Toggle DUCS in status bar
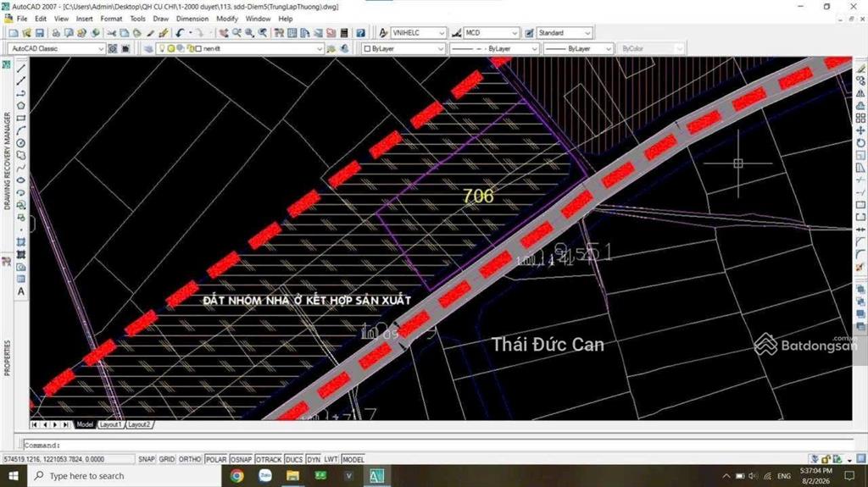The width and height of the screenshot is (868, 487). pos(294,459)
